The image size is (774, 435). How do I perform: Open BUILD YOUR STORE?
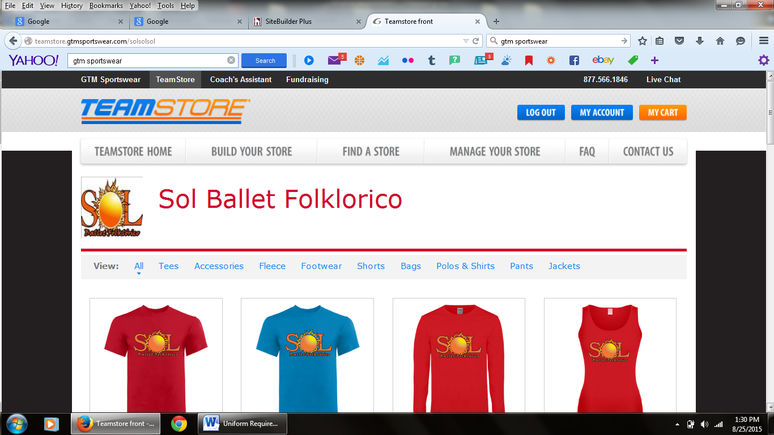pos(252,152)
